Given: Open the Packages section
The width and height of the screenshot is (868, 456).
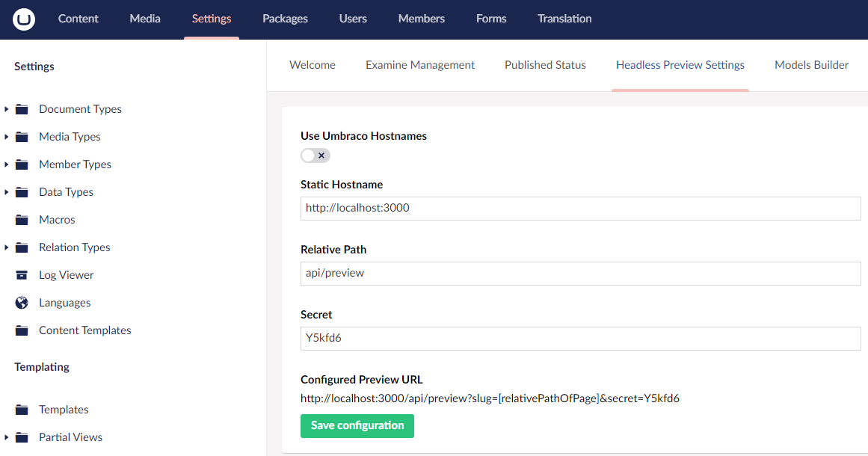Looking at the screenshot, I should pos(285,19).
